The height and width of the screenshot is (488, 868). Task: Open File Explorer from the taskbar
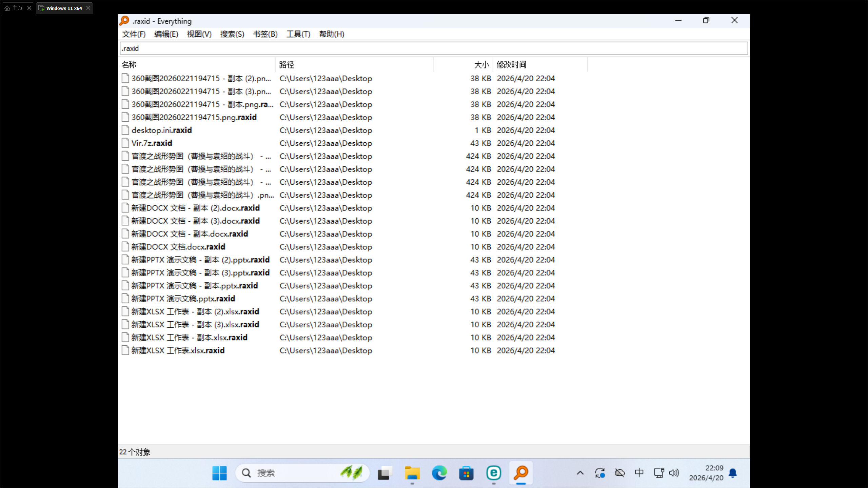[412, 473]
